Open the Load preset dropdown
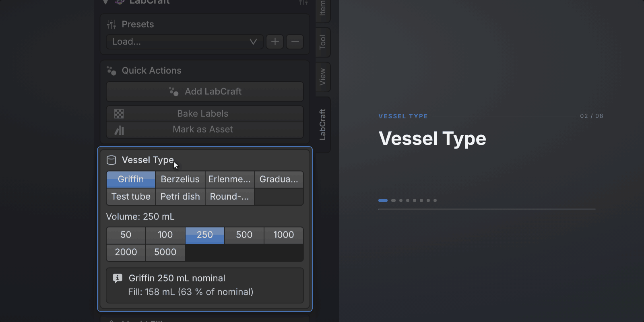Screen dimensions: 644x322 (185, 42)
